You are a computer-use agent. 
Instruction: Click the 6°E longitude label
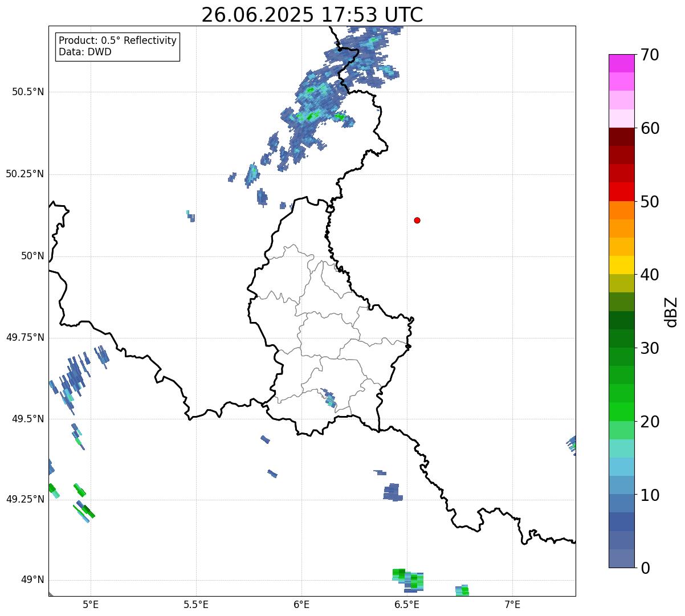point(301,604)
